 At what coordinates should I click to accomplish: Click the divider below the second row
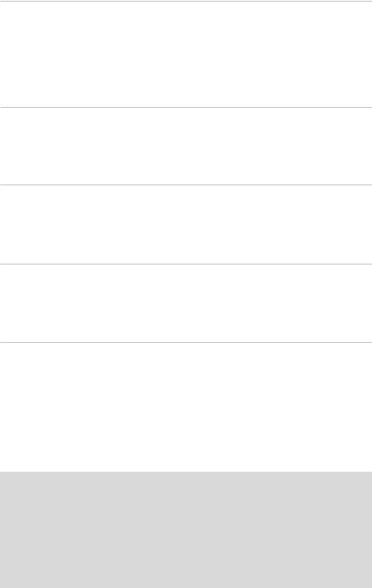[x=186, y=184]
